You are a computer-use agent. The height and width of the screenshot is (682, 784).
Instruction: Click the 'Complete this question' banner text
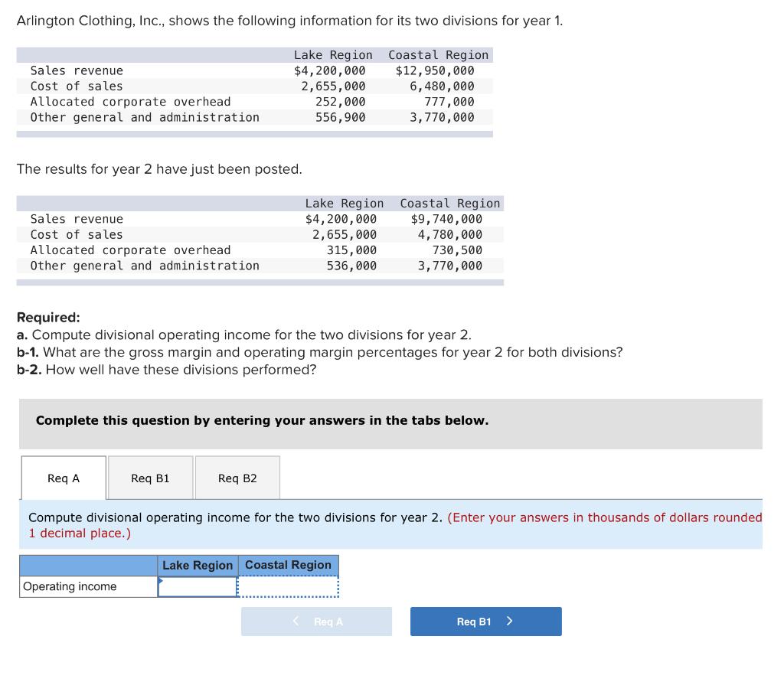pyautogui.click(x=262, y=420)
